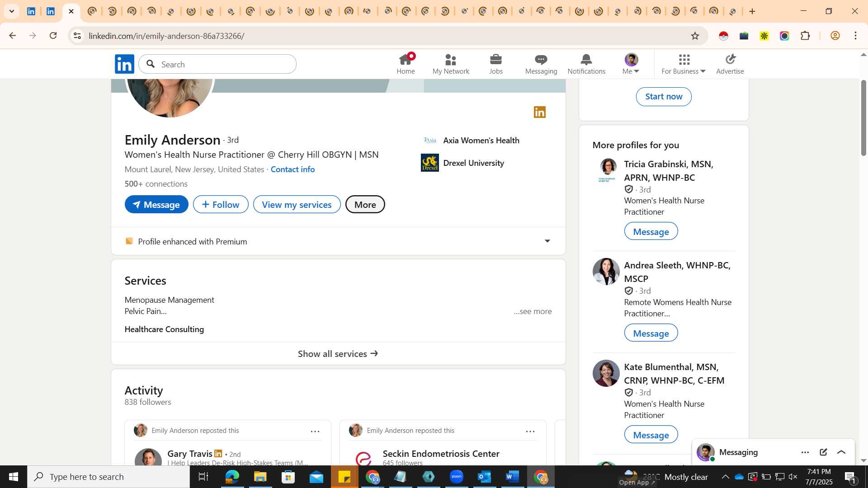Follow Emily Anderson
This screenshot has width=868, height=488.
tap(221, 205)
